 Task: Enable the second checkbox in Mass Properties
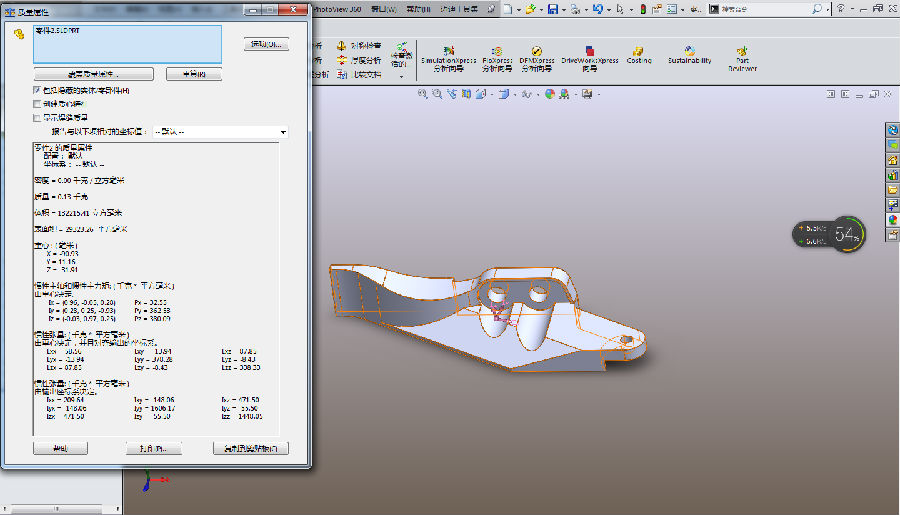(37, 103)
